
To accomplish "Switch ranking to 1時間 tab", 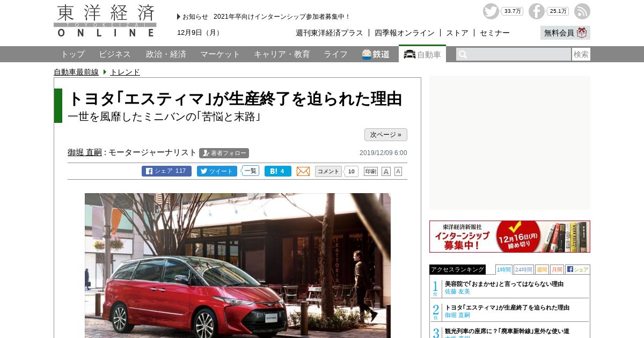I will (x=504, y=269).
